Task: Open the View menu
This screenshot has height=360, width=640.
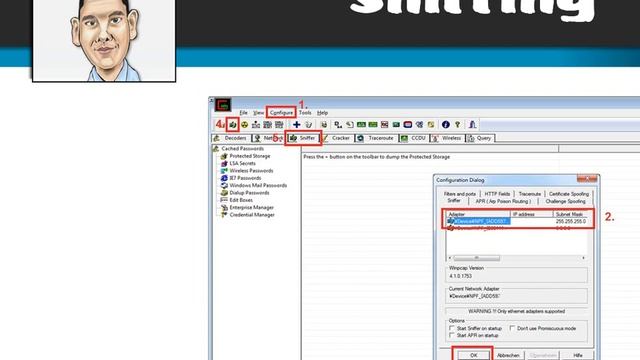Action: tap(258, 113)
